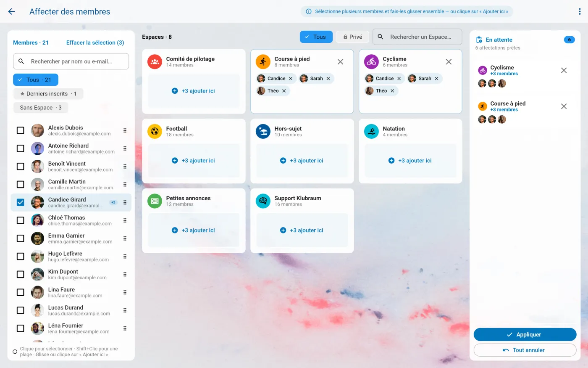588x368 pixels.
Task: Uncheck Candice Girard's checkbox
Action: point(20,202)
